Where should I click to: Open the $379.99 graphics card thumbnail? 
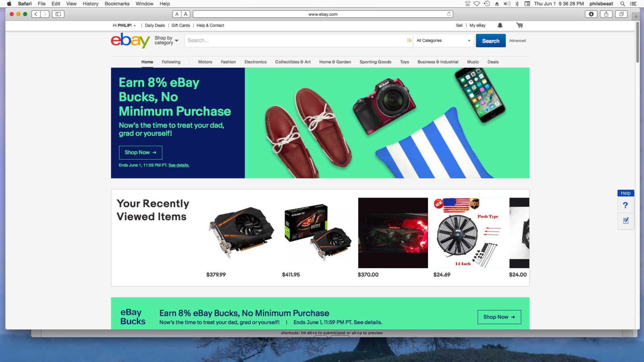242,232
